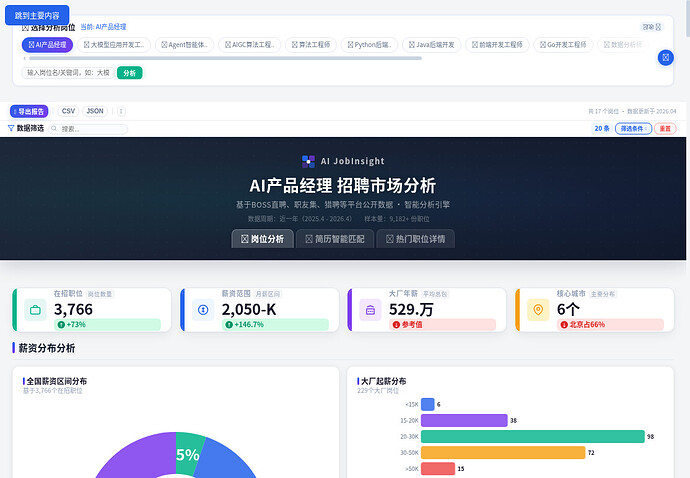Switch to the 简历智能匹配 tab
The height and width of the screenshot is (478, 690).
(335, 239)
